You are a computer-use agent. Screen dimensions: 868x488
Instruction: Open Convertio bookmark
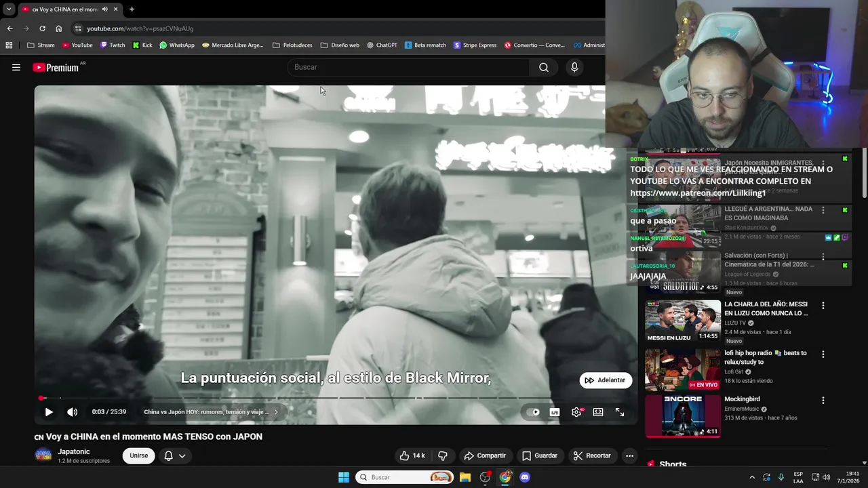(534, 45)
